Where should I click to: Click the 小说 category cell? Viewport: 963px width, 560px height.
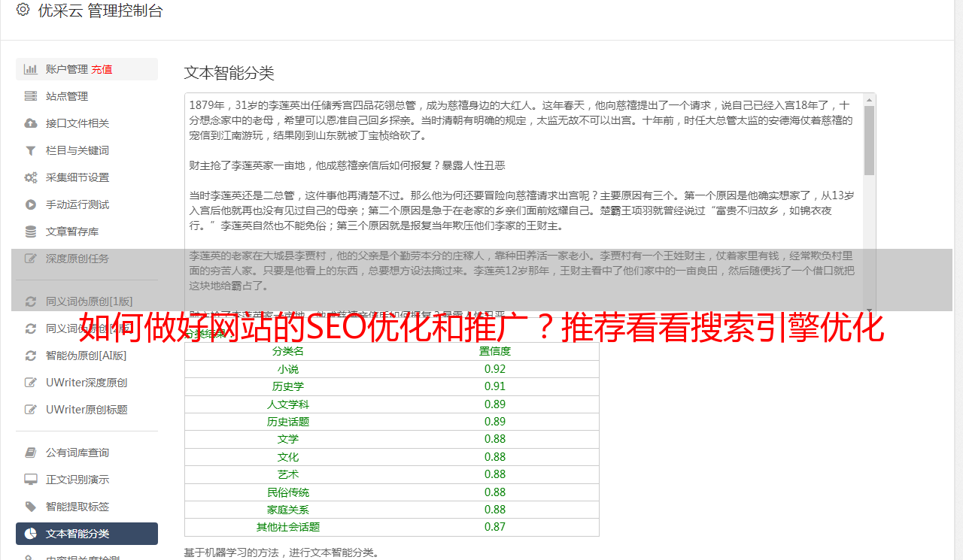tap(288, 369)
